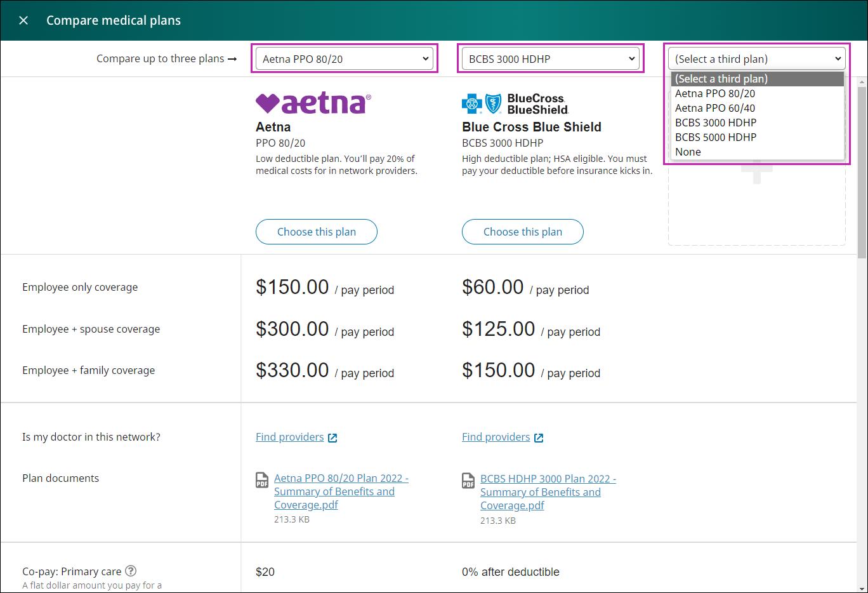Click the external link icon next to Aetna Find providers
The width and height of the screenshot is (868, 593).
pos(332,437)
